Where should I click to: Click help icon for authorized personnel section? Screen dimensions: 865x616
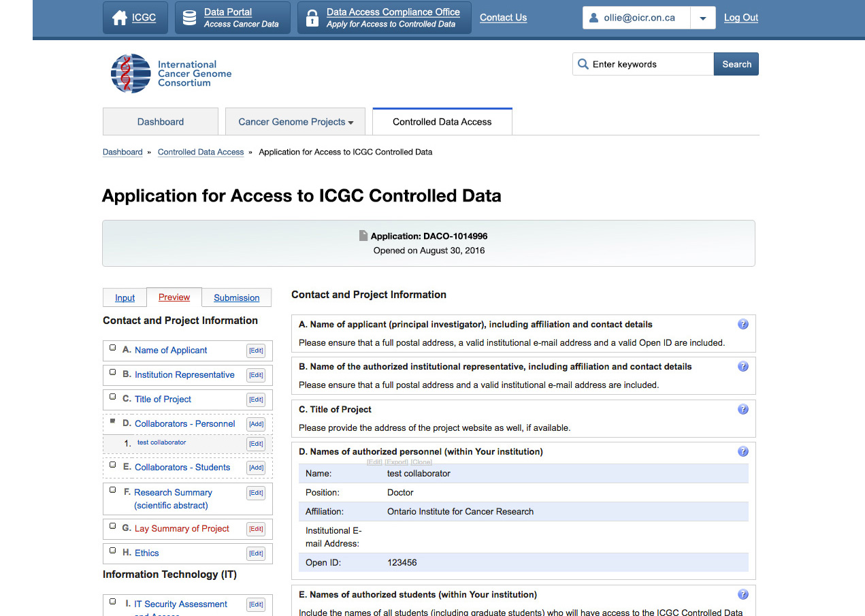(x=743, y=452)
